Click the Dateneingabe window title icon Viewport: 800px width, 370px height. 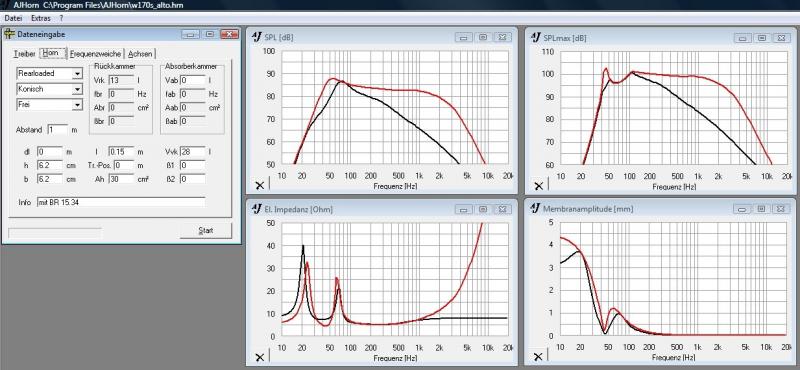click(9, 34)
